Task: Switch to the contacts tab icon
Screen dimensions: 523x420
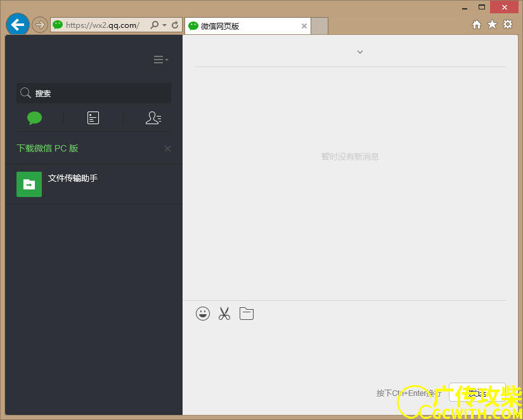Action: click(x=153, y=118)
